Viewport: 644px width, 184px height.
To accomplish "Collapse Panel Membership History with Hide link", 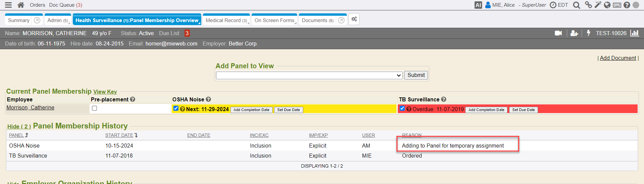I will pos(19,126).
